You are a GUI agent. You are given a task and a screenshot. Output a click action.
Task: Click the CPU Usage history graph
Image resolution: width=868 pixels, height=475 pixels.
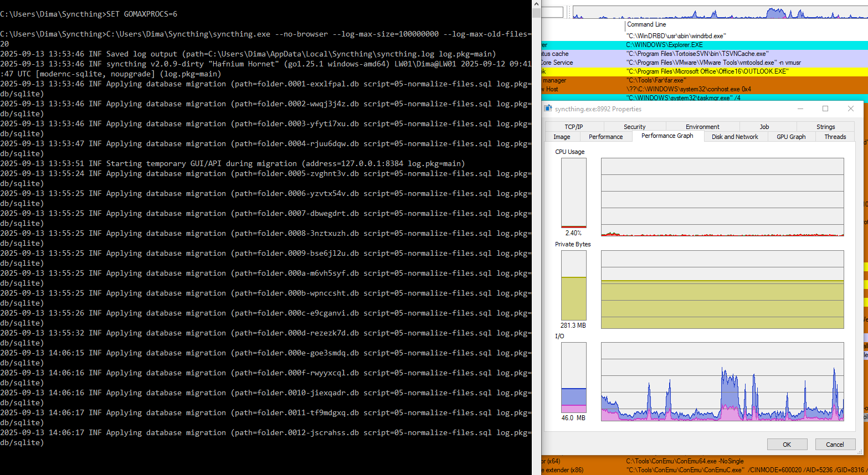(x=722, y=197)
